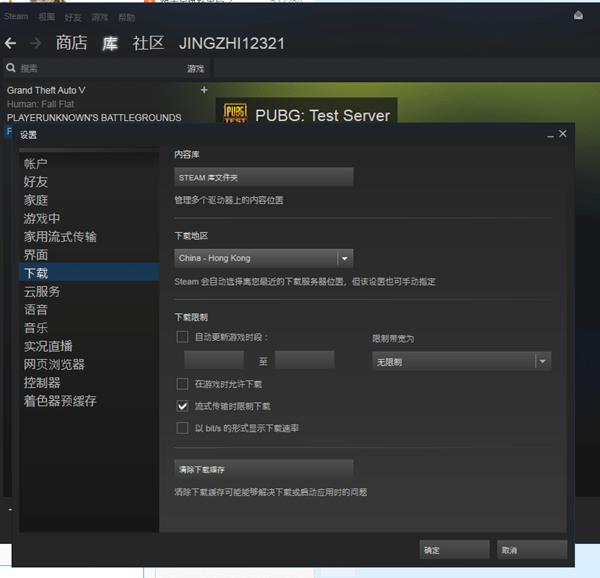Open the 帮助 menu in menu bar
Image resolution: width=600 pixels, height=578 pixels.
click(x=126, y=17)
